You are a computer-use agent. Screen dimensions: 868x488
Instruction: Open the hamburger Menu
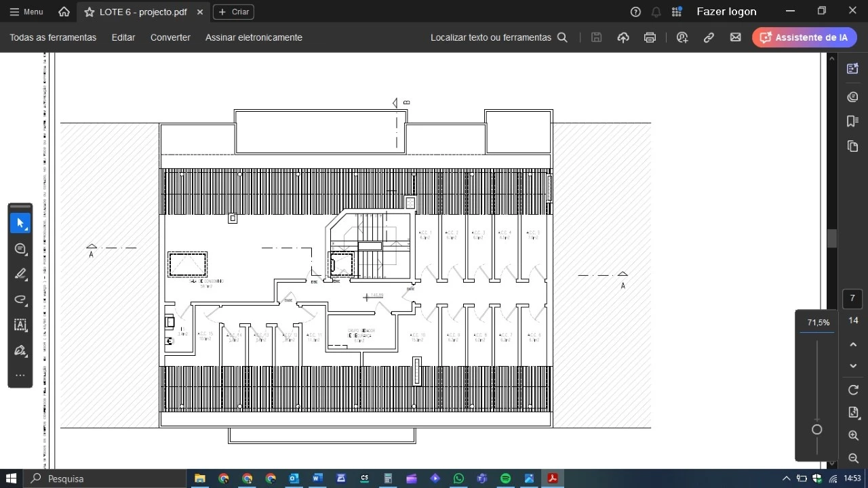(26, 12)
